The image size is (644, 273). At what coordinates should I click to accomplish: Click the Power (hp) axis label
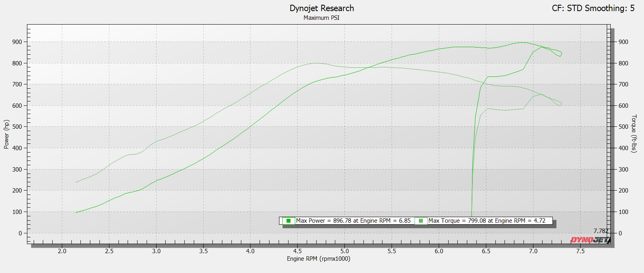tap(6, 134)
